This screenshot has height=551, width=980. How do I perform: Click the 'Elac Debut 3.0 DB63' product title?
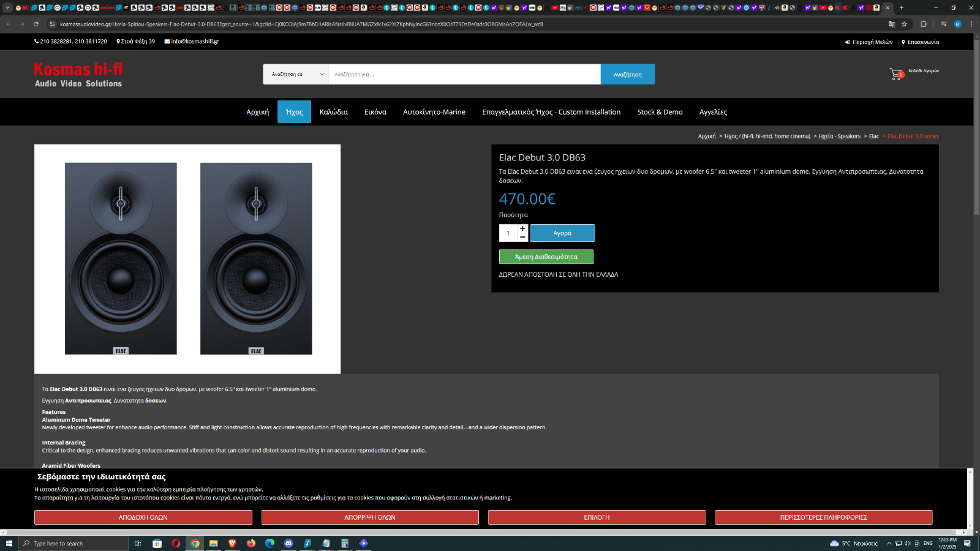coord(542,157)
